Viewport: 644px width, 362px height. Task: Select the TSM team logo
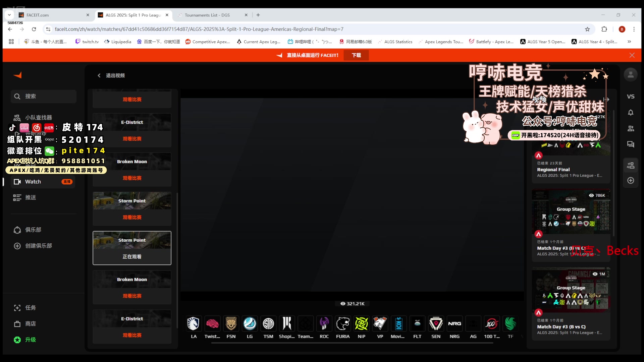(x=268, y=324)
